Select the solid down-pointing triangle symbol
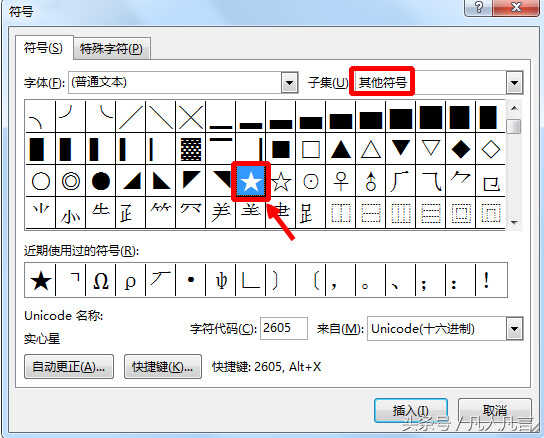Viewport: 544px width, 438px height. 401,149
